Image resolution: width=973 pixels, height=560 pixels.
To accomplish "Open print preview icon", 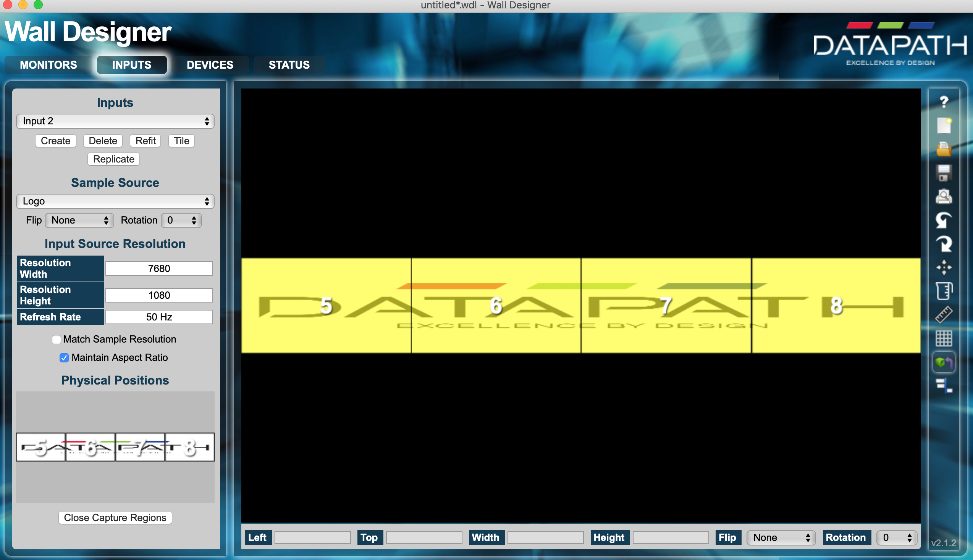I will [x=943, y=196].
